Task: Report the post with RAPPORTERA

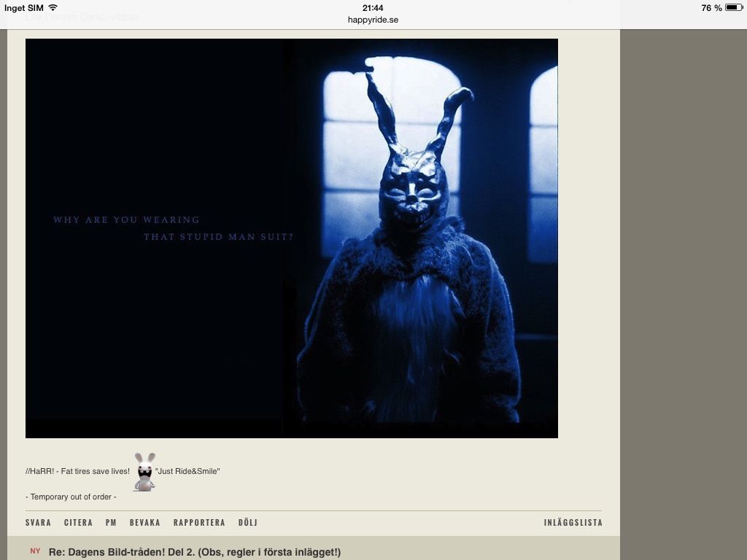Action: pyautogui.click(x=199, y=522)
